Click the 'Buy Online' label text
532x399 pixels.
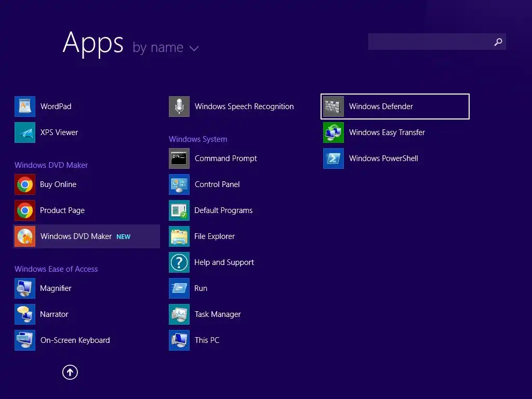[58, 184]
